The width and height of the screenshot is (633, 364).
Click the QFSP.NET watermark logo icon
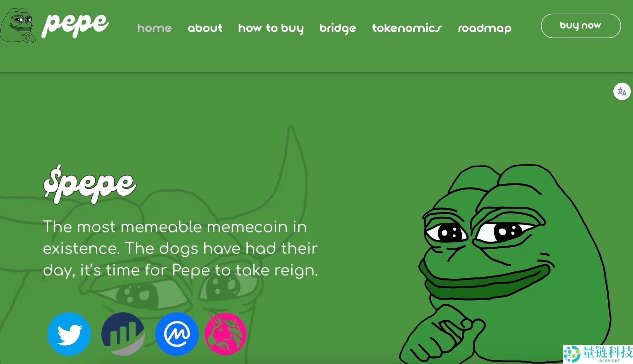(572, 354)
